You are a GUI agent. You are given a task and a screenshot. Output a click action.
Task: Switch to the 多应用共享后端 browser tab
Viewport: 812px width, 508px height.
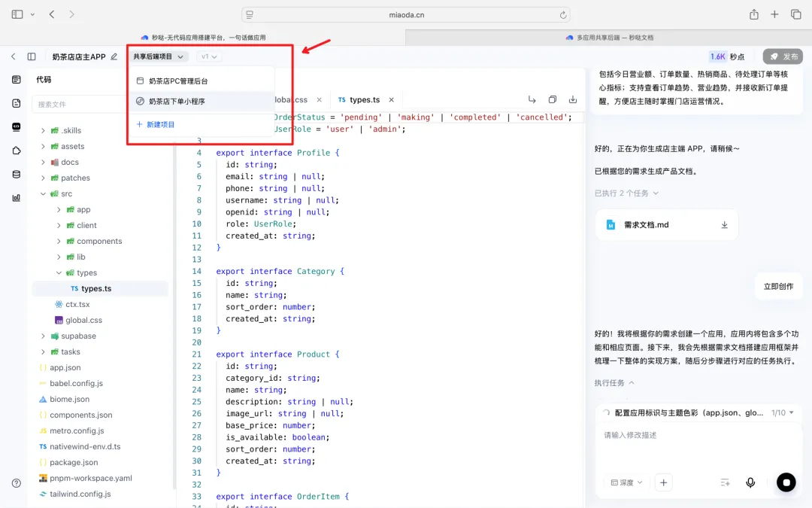(609, 38)
